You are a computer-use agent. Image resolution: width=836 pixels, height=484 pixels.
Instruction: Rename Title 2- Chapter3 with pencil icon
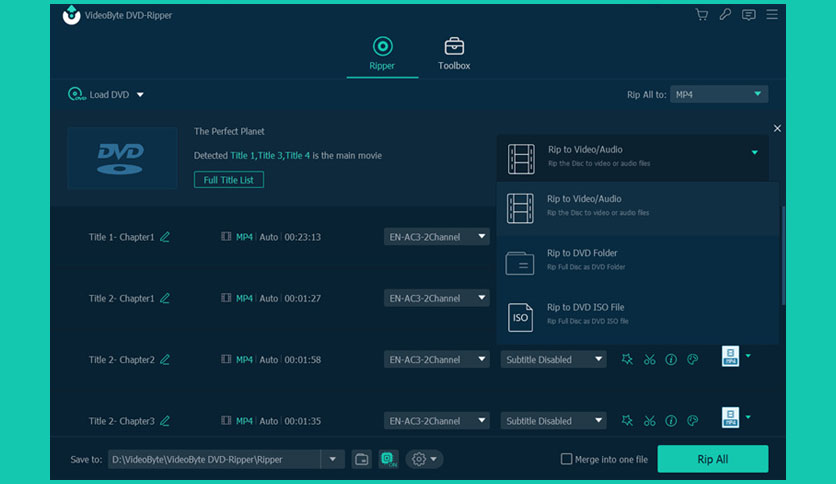point(165,421)
